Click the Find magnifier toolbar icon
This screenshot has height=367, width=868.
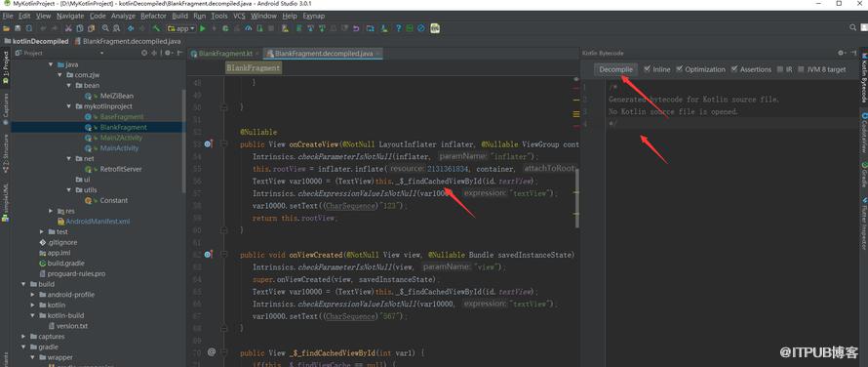[105, 28]
